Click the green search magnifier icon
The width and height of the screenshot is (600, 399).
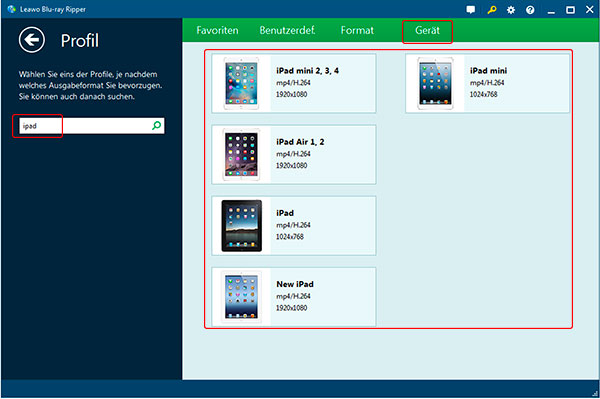157,125
